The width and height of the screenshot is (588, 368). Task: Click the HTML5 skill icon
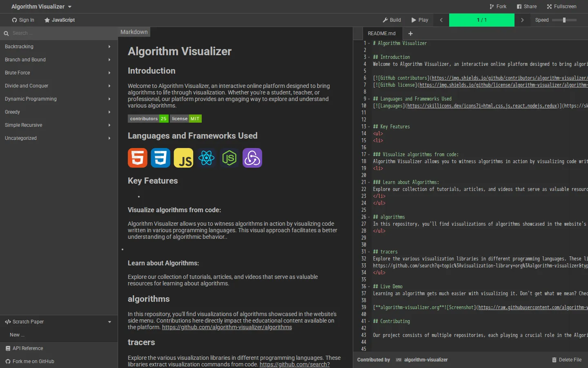(138, 158)
